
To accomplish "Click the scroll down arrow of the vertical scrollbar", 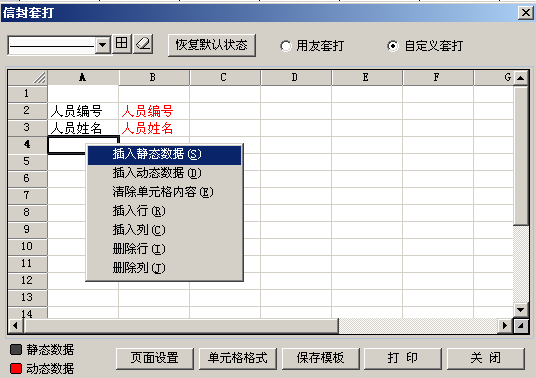I will pyautogui.click(x=521, y=310).
